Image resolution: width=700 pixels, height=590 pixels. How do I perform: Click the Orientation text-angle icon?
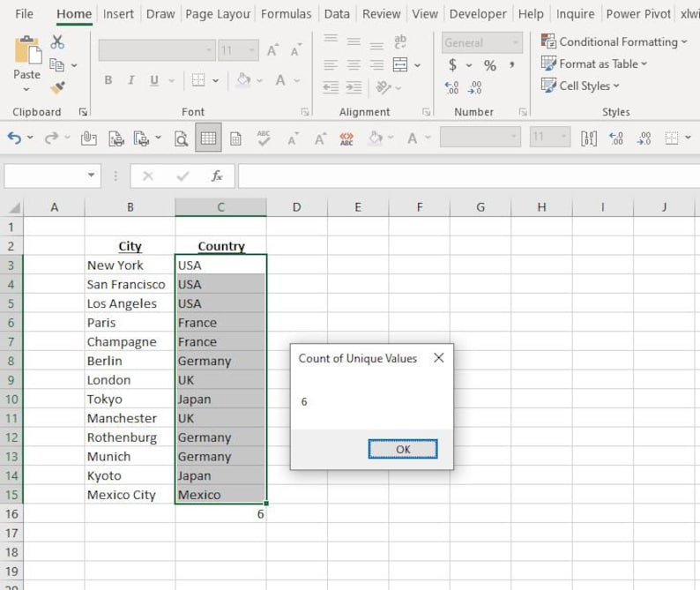click(384, 87)
